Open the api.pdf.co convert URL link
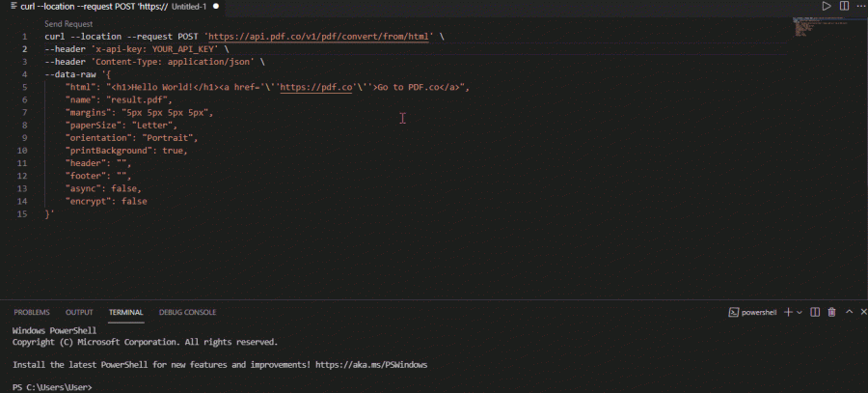This screenshot has height=393, width=868. pyautogui.click(x=319, y=37)
